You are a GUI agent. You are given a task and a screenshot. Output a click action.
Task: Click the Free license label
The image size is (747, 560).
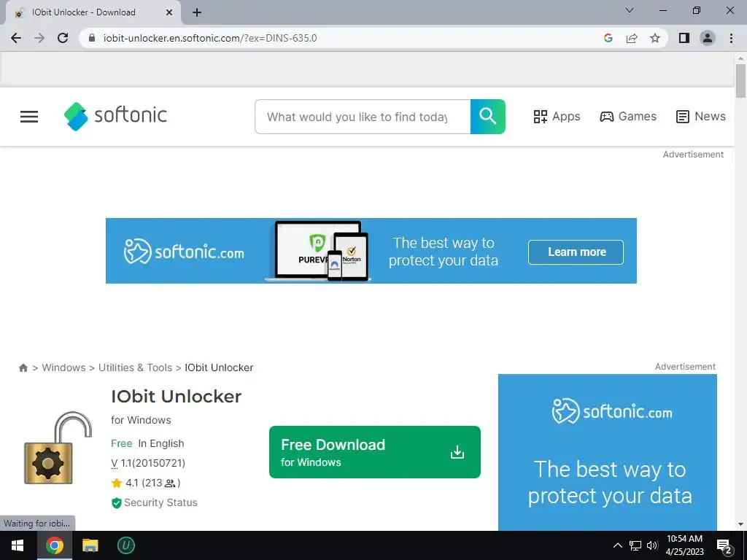122,443
